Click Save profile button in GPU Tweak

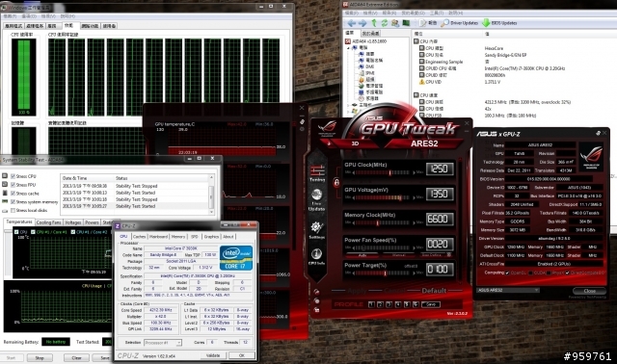[431, 304]
